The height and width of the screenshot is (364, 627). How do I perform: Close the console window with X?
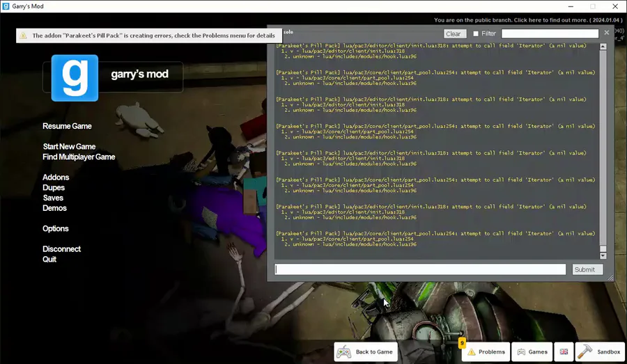pyautogui.click(x=607, y=33)
